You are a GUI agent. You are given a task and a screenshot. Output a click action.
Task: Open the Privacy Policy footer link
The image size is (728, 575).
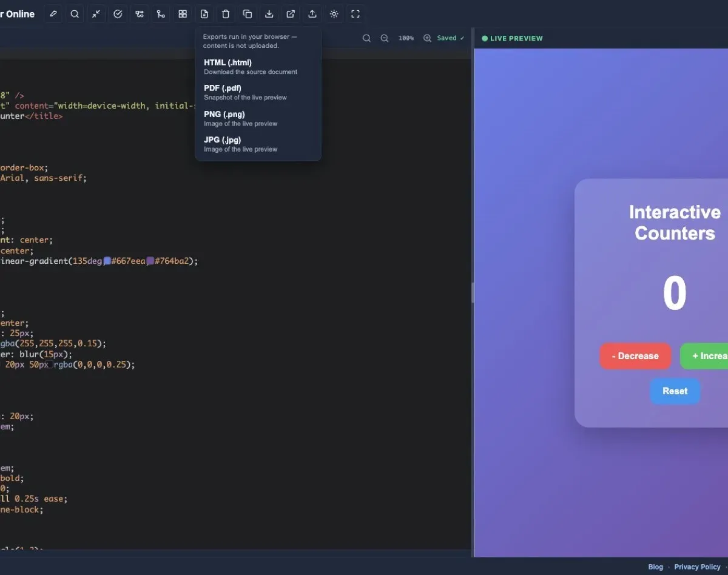[697, 567]
